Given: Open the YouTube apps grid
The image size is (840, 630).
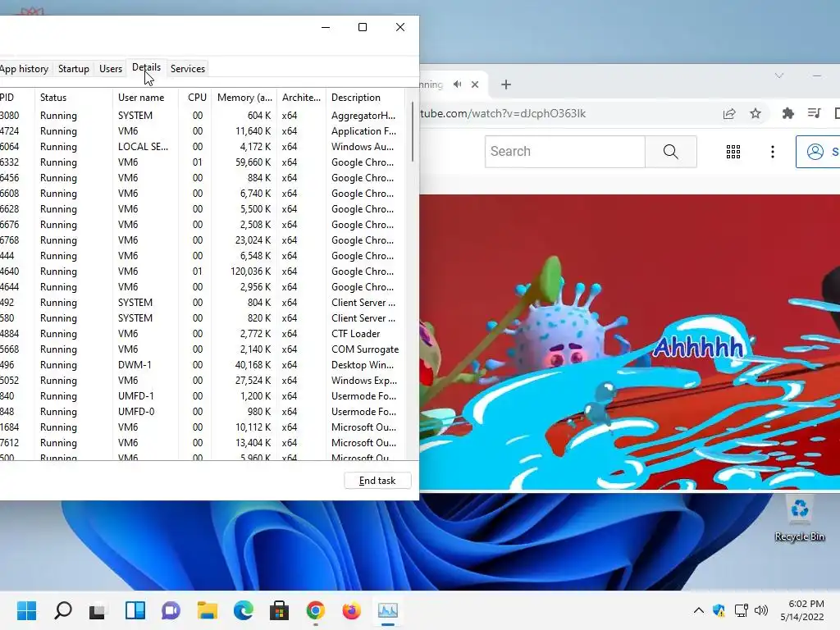Looking at the screenshot, I should click(x=733, y=152).
